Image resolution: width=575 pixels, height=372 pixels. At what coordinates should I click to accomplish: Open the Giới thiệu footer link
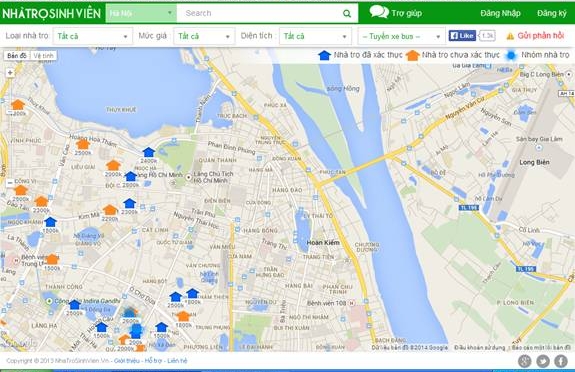pyautogui.click(x=127, y=361)
